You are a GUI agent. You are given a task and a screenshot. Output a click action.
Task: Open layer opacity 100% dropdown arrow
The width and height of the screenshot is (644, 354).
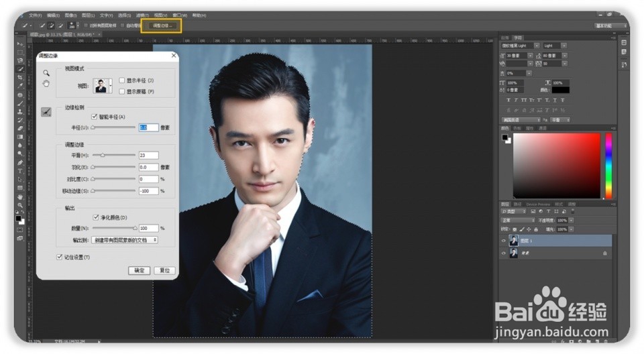tap(572, 221)
